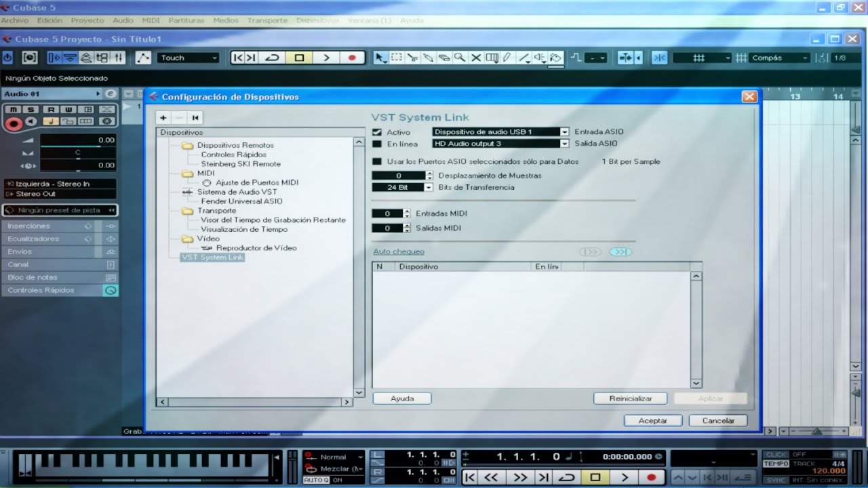Select the Glue tool
Screen dimensions: 868x488
tap(428, 58)
